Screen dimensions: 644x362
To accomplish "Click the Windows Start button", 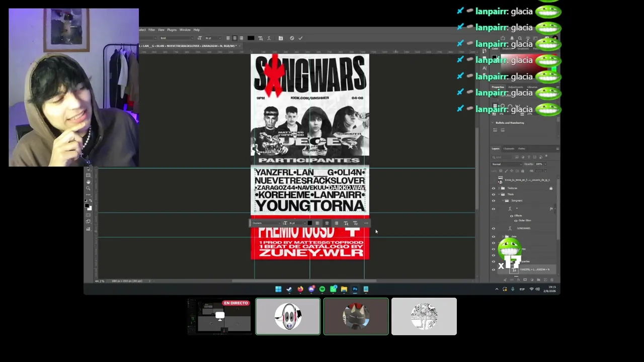I will point(278,289).
